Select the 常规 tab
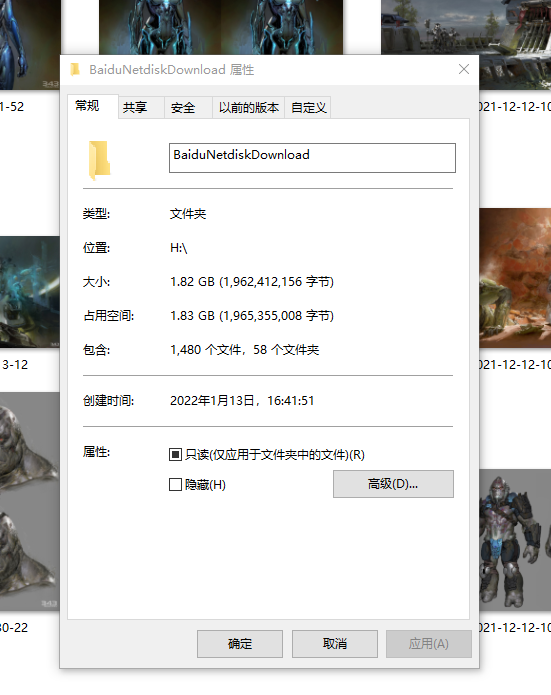 pyautogui.click(x=87, y=106)
